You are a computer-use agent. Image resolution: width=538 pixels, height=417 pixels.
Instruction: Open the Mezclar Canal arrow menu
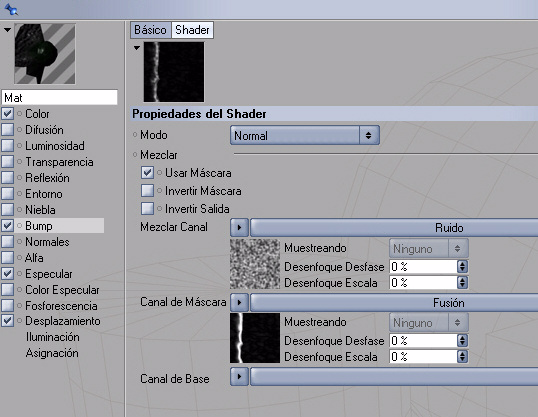(239, 227)
